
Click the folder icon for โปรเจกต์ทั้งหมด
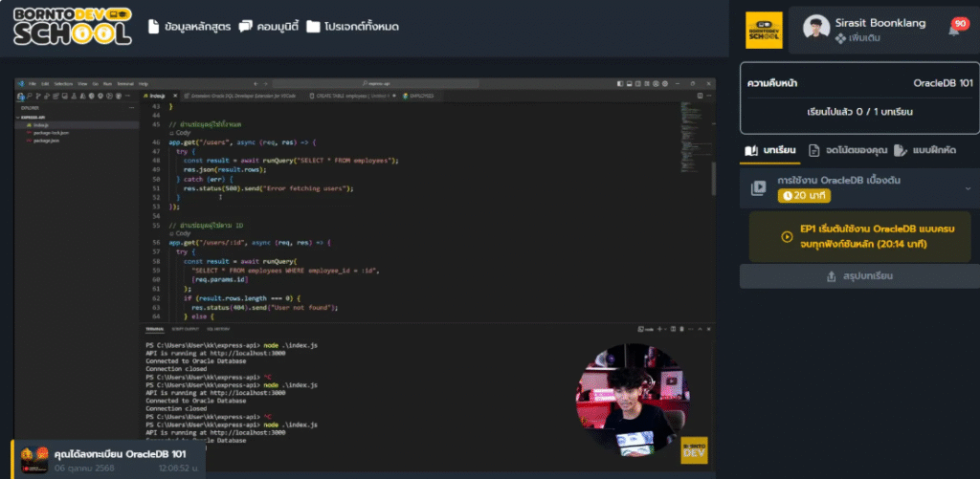coord(313,27)
